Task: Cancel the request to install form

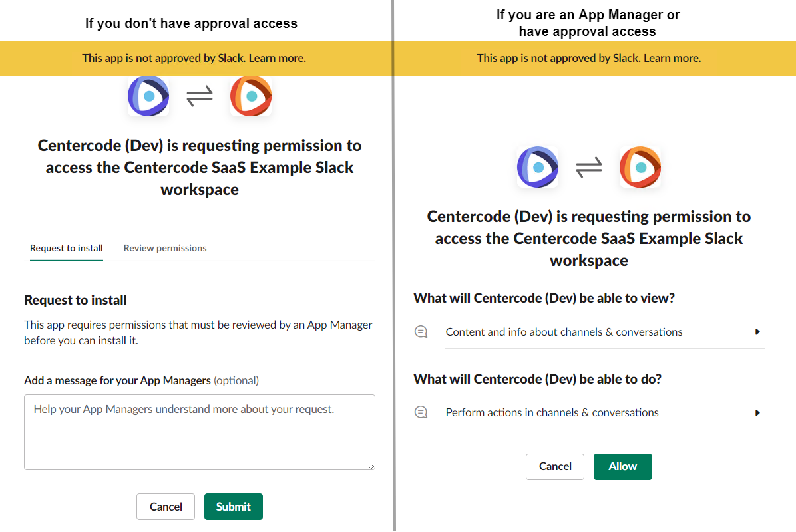Action: click(166, 507)
